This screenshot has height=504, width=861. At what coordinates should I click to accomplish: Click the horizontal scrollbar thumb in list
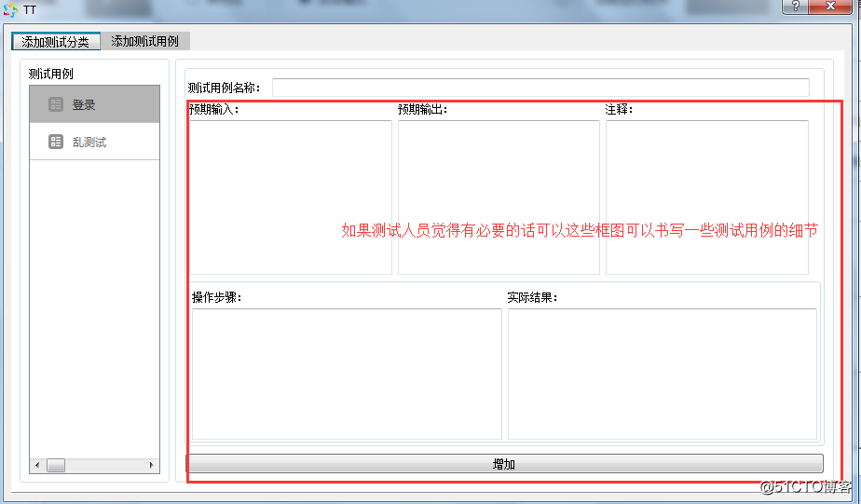[56, 465]
